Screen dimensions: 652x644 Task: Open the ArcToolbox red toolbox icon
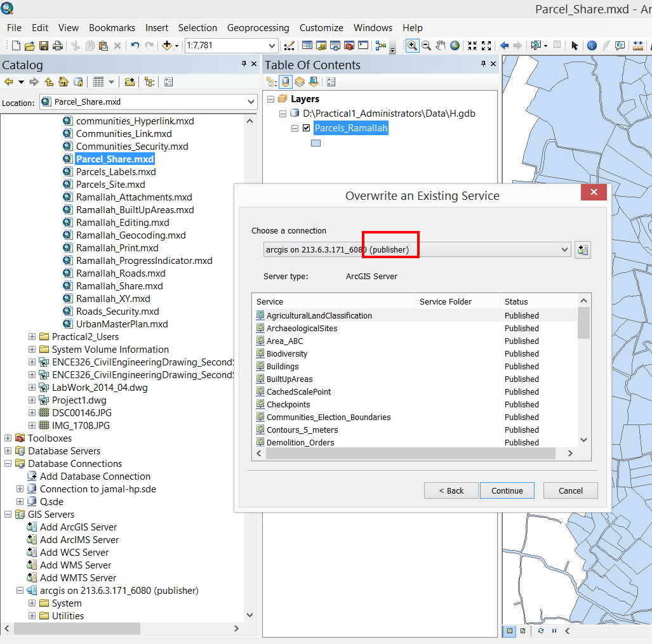point(349,46)
